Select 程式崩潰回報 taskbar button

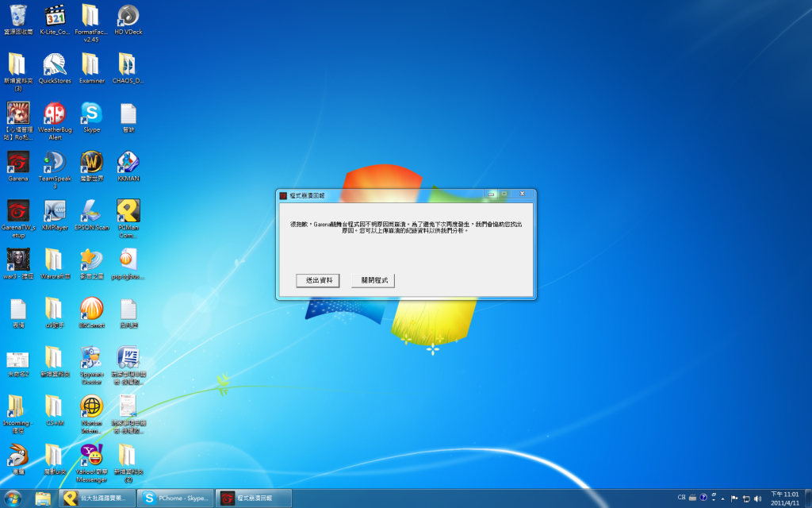pyautogui.click(x=255, y=498)
